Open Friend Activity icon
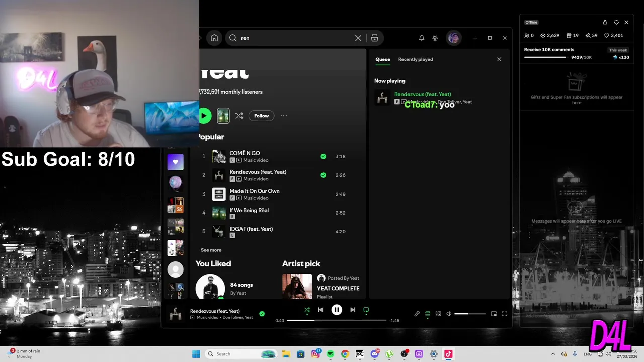The height and width of the screenshot is (362, 644). (x=435, y=38)
